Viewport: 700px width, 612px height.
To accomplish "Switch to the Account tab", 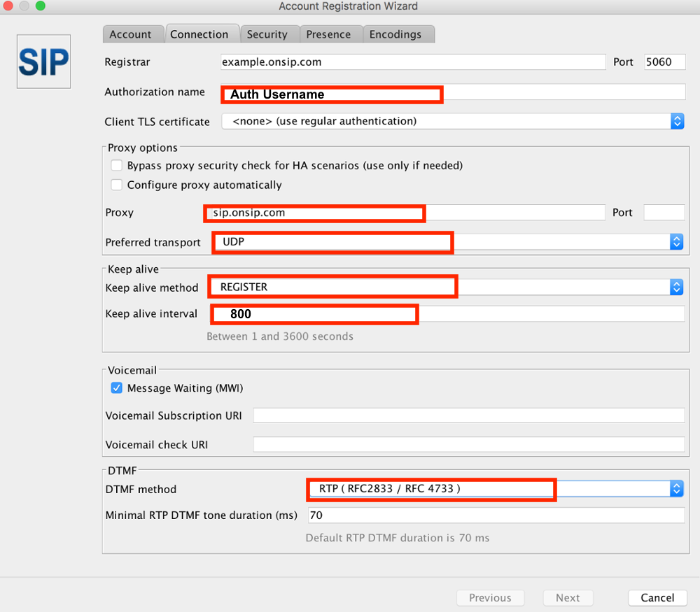I will (x=133, y=34).
